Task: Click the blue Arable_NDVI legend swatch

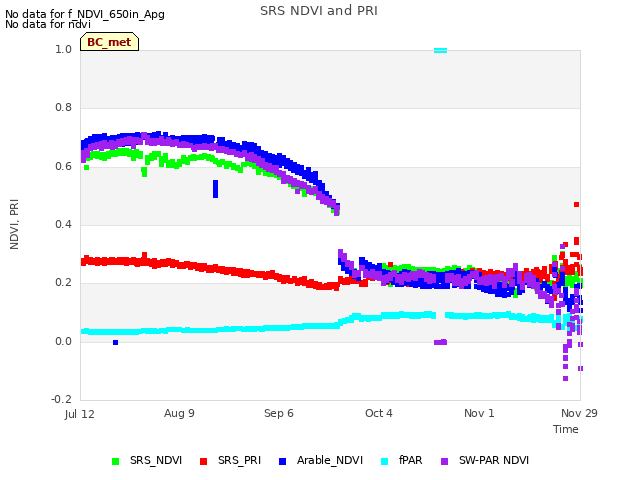Action: tap(282, 462)
